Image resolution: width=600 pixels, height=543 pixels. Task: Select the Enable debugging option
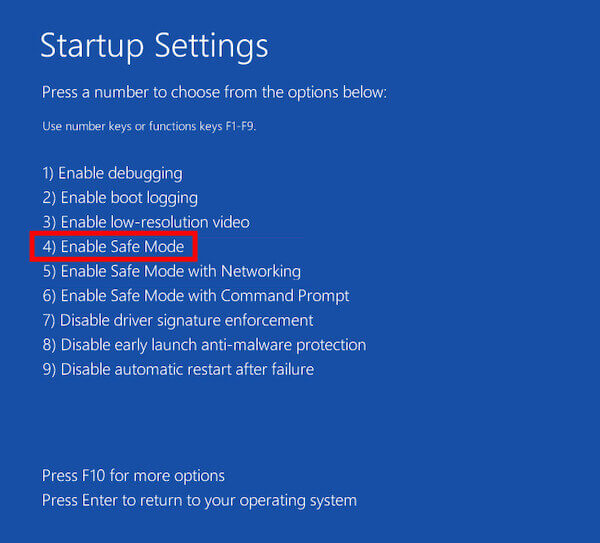112,173
